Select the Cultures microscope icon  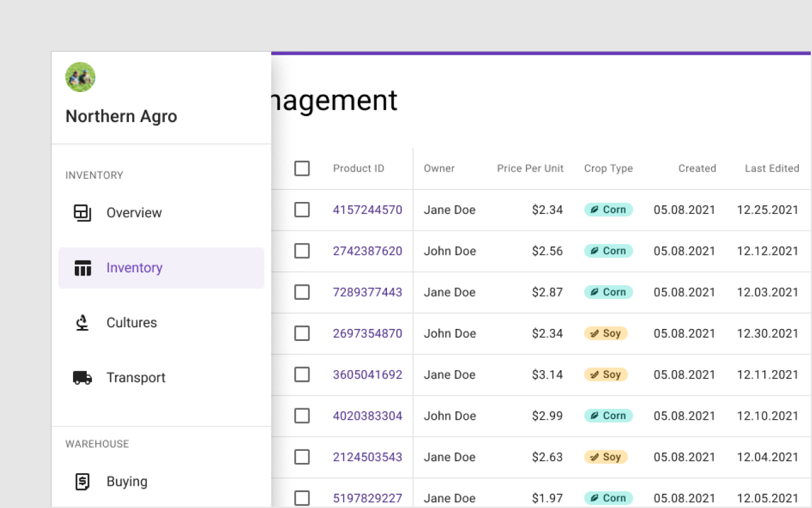81,323
